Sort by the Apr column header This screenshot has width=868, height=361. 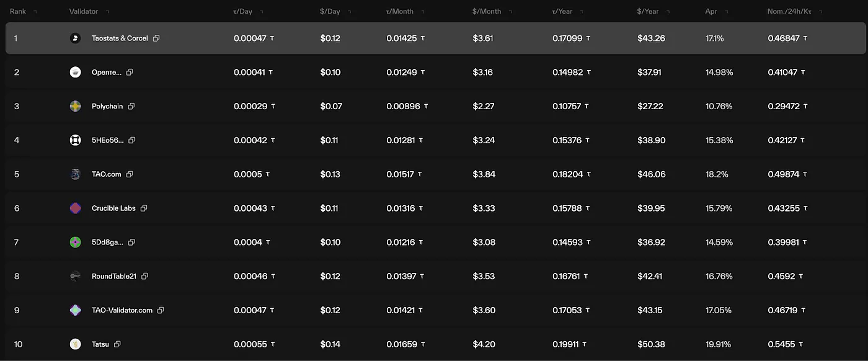711,12
